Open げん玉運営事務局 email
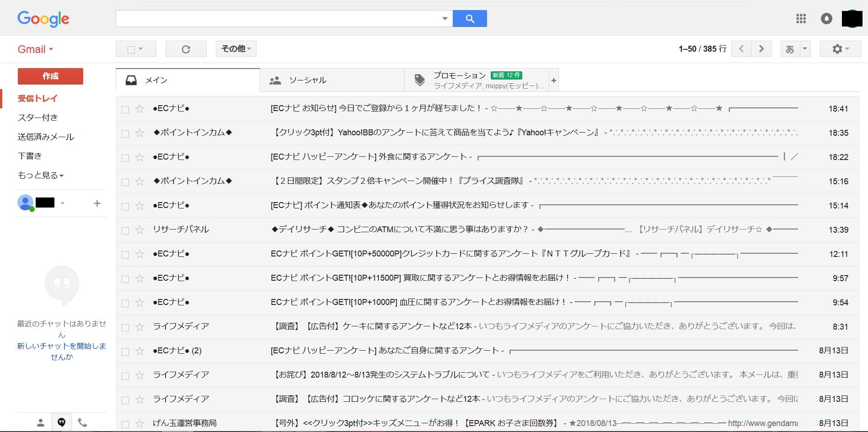The width and height of the screenshot is (868, 432). [x=488, y=423]
